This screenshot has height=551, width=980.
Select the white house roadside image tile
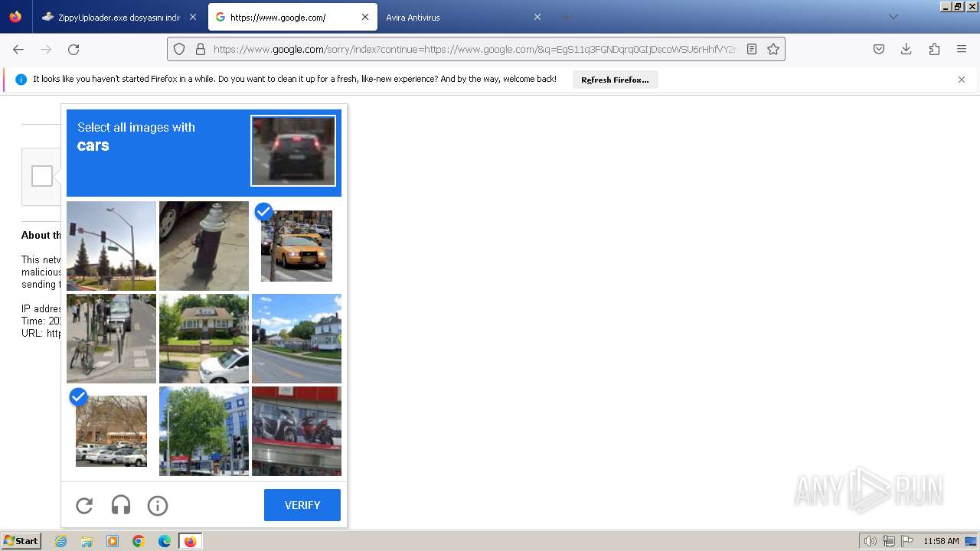[x=296, y=338]
